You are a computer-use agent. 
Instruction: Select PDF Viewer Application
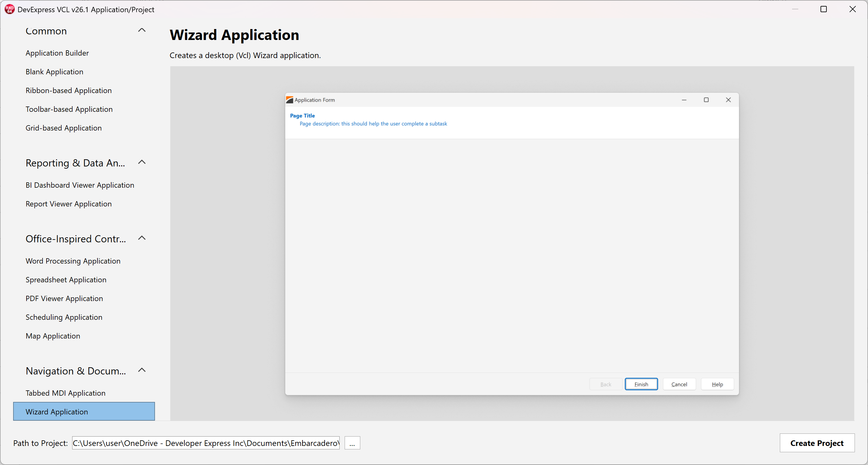[64, 299]
